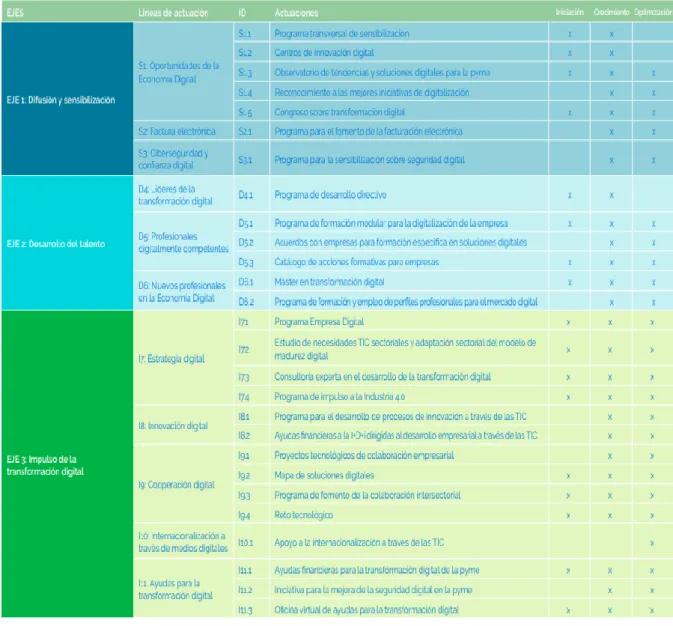Select 'Programa de impulso a la Industria 4.0'

[339, 397]
